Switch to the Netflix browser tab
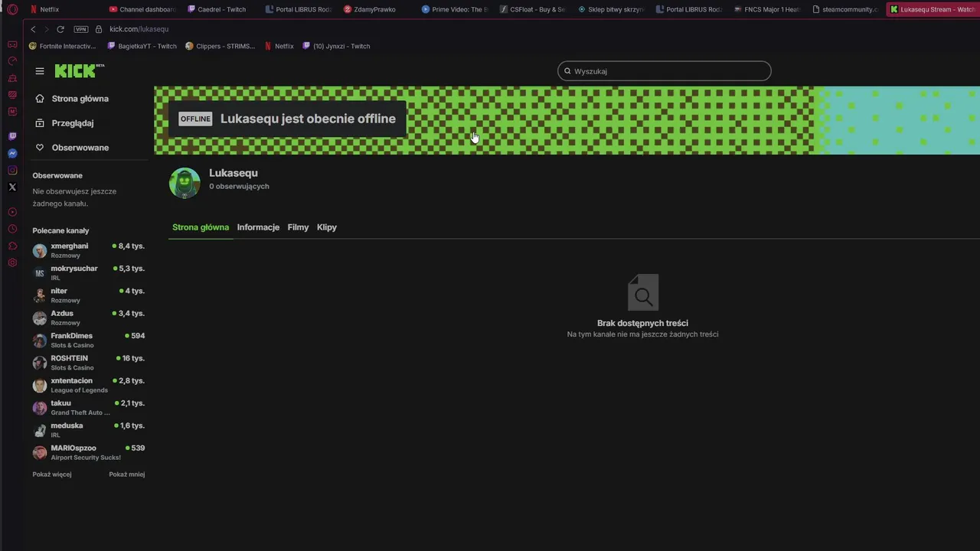The height and width of the screenshot is (551, 980). (61, 10)
